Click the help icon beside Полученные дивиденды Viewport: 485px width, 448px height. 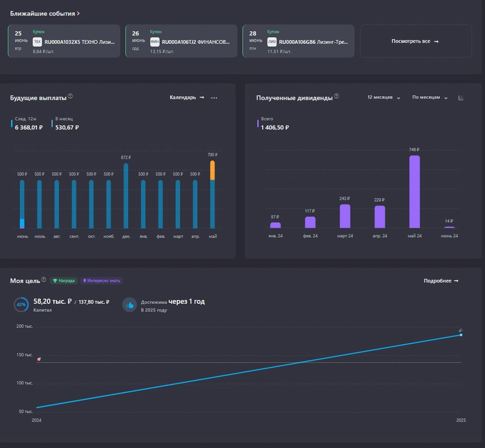[337, 96]
